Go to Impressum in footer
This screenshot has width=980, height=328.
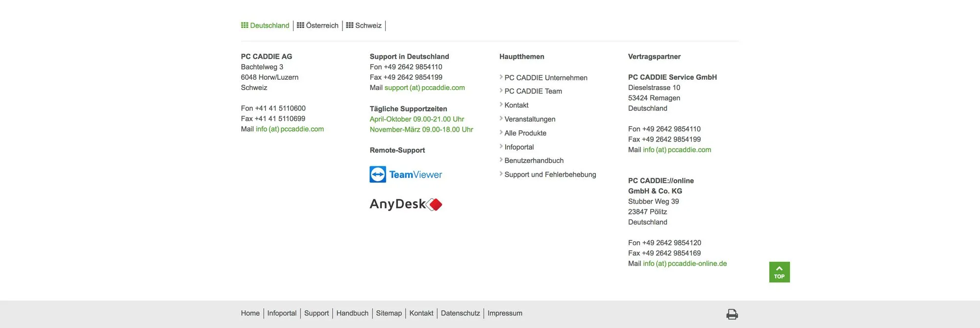(505, 313)
